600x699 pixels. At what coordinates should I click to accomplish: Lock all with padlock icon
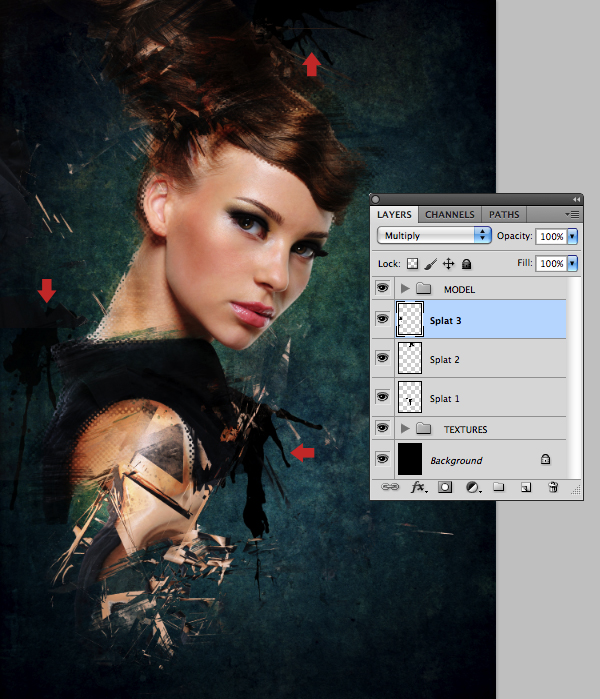[x=466, y=264]
